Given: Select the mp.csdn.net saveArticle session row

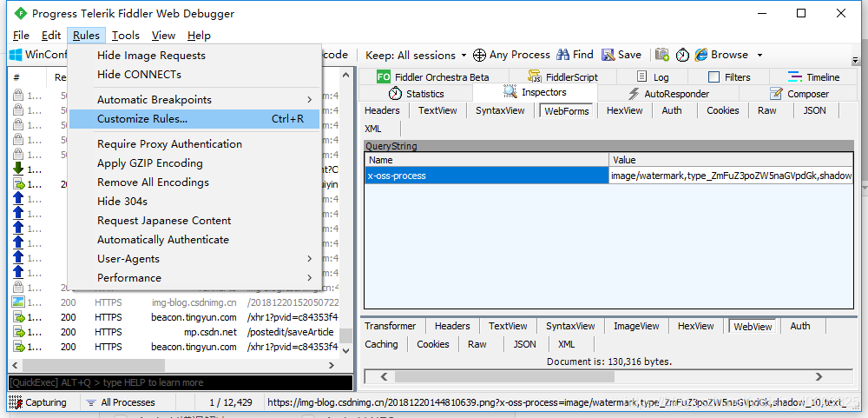Looking at the screenshot, I should click(x=176, y=332).
